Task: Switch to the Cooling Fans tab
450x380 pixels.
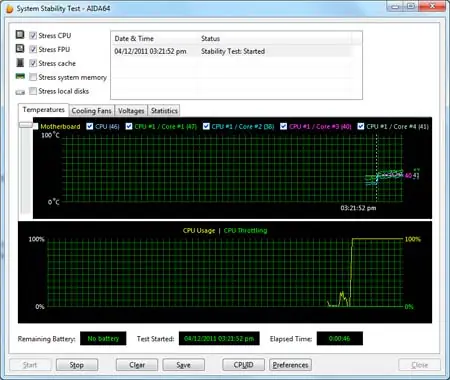Action: pos(91,111)
